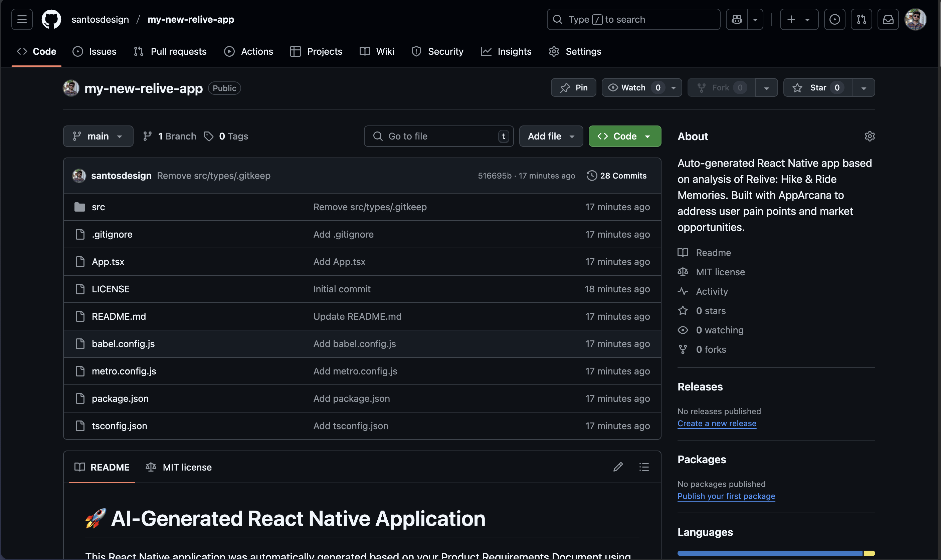View the 28 Commits history
The height and width of the screenshot is (560, 941).
coord(616,176)
